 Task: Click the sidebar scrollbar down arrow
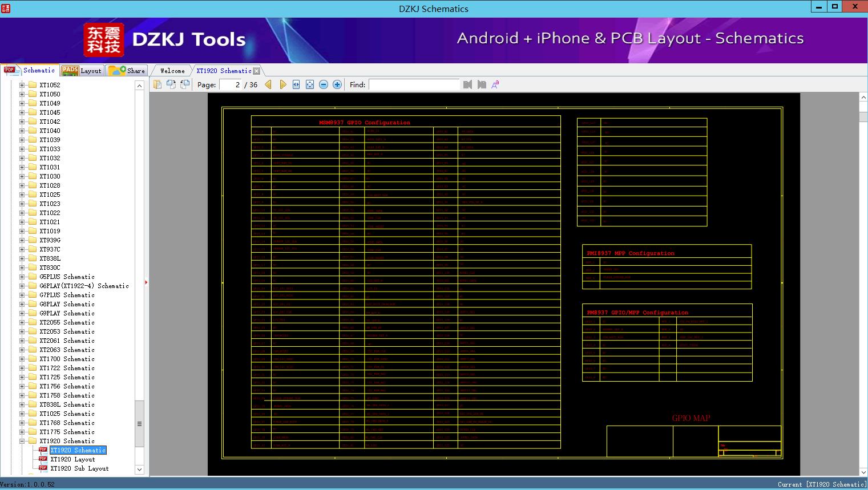(139, 469)
